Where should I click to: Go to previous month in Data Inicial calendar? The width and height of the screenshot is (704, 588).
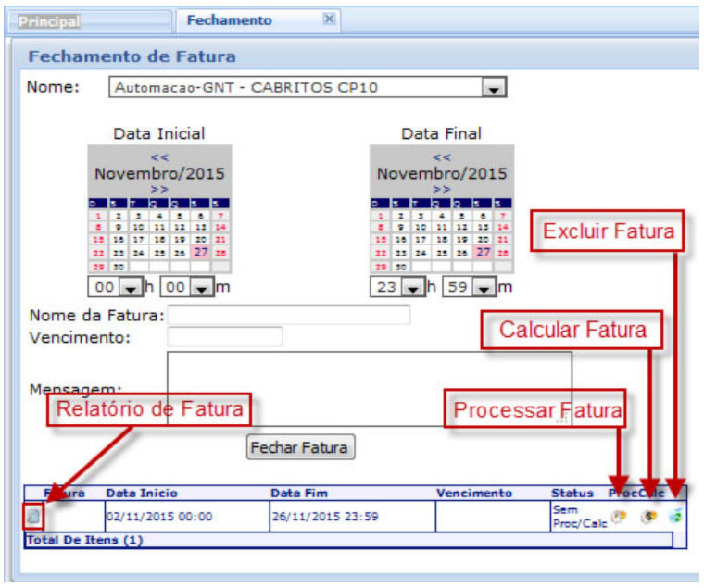point(159,157)
